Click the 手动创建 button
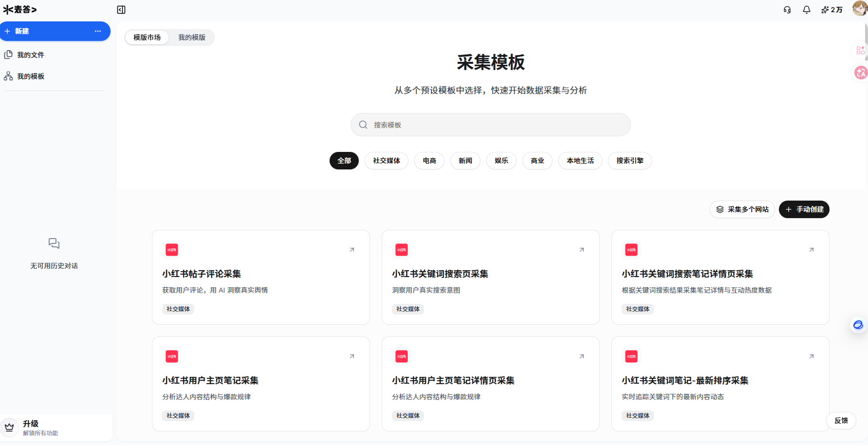 tap(804, 209)
